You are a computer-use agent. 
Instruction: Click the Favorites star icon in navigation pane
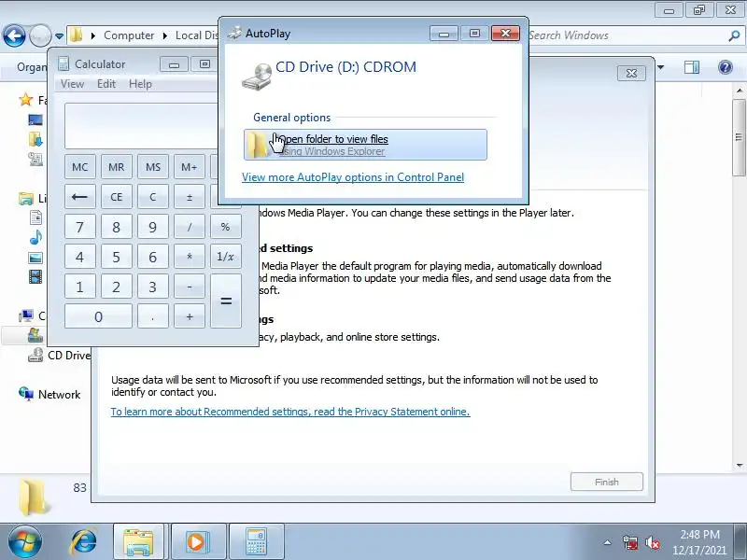[25, 100]
